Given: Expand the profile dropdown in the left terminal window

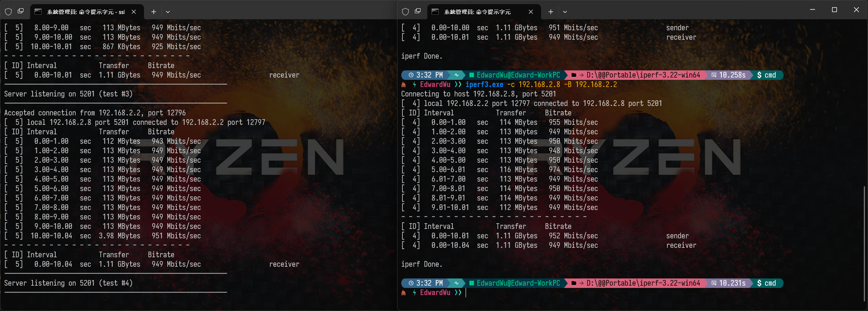Looking at the screenshot, I should pos(168,12).
